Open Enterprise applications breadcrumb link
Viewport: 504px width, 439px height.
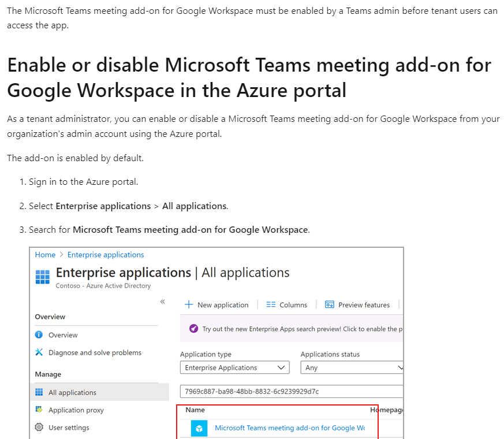pyautogui.click(x=106, y=255)
